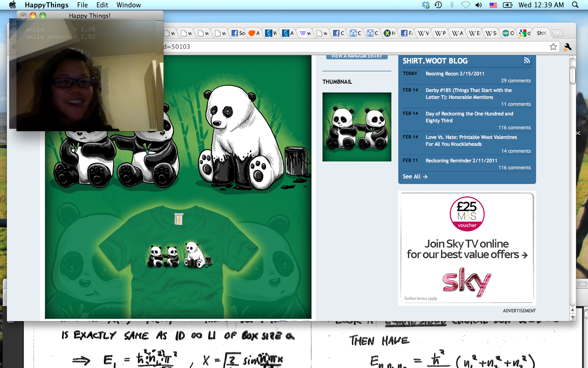Click the volume speaker icon
The height and width of the screenshot is (368, 588).
[x=479, y=5]
